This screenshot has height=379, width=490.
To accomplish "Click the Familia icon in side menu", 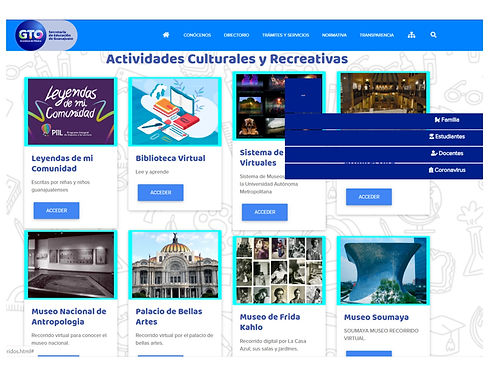I will click(437, 120).
